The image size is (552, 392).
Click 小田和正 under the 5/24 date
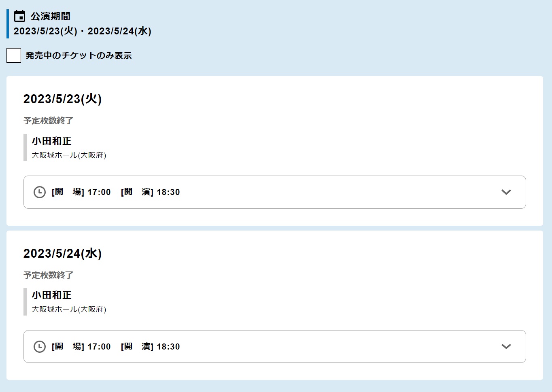coord(52,295)
